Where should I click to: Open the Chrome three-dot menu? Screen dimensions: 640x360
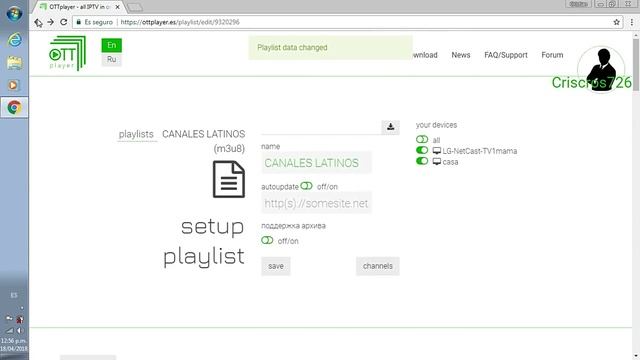click(x=631, y=22)
